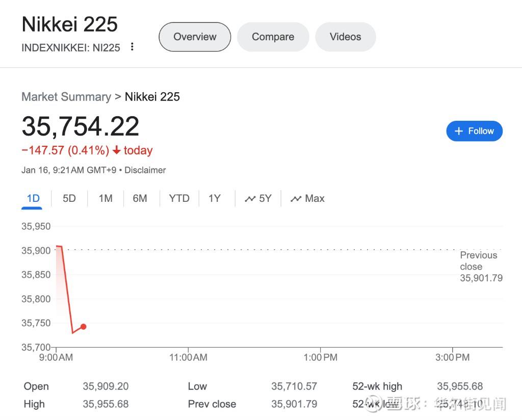Click the plus Follow button
The image size is (522, 420).
pos(474,131)
